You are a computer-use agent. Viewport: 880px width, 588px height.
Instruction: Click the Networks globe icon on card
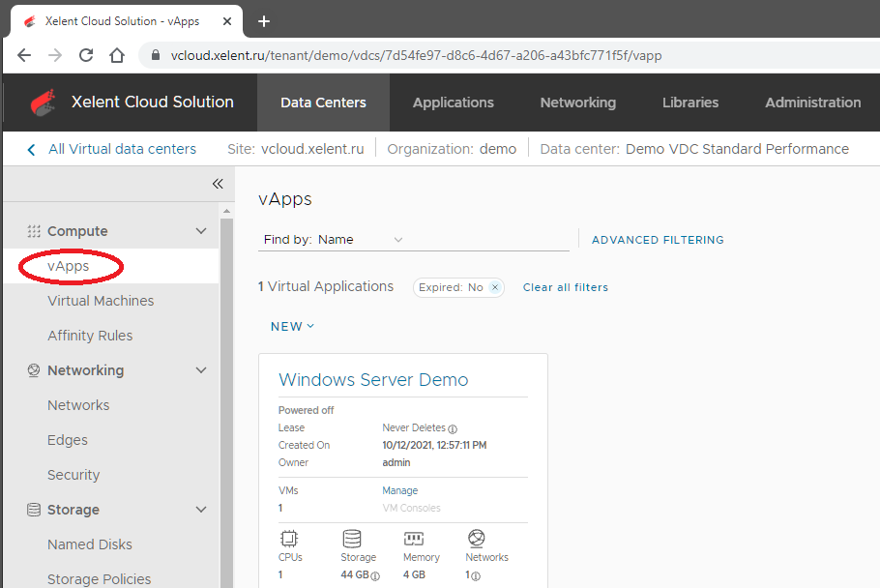point(476,539)
